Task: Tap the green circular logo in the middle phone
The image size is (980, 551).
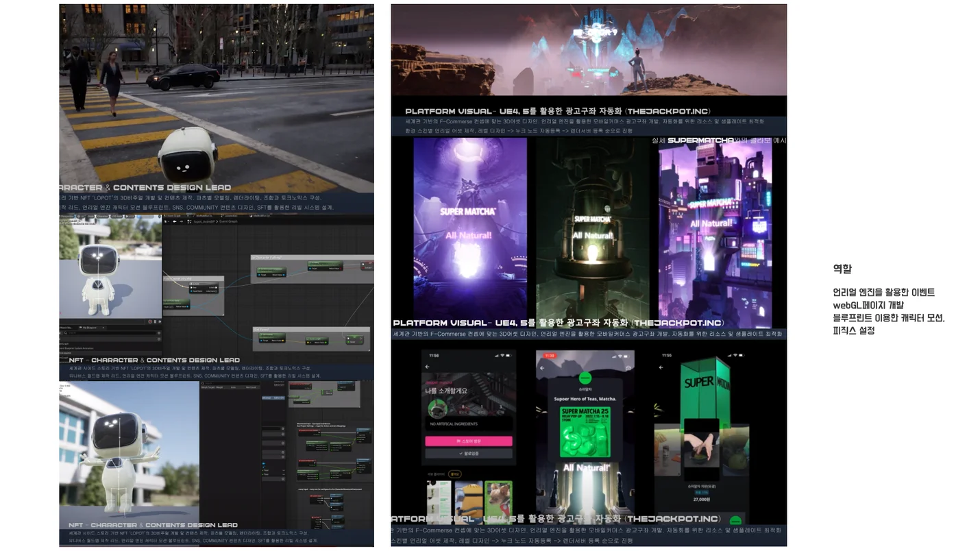Action: coord(585,378)
